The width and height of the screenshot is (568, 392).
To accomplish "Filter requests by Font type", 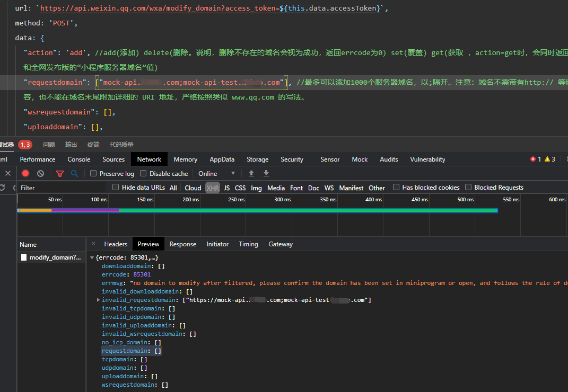I will tap(296, 188).
